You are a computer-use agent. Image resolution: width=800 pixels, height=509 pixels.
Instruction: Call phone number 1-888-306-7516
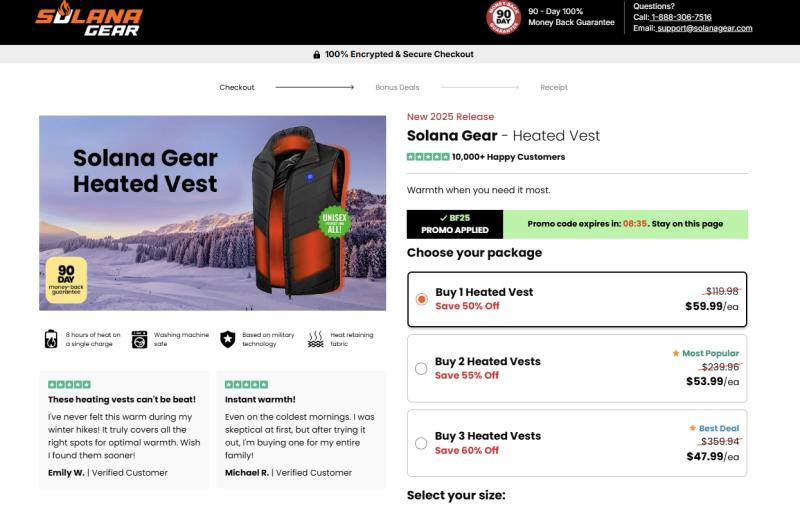[x=681, y=17]
